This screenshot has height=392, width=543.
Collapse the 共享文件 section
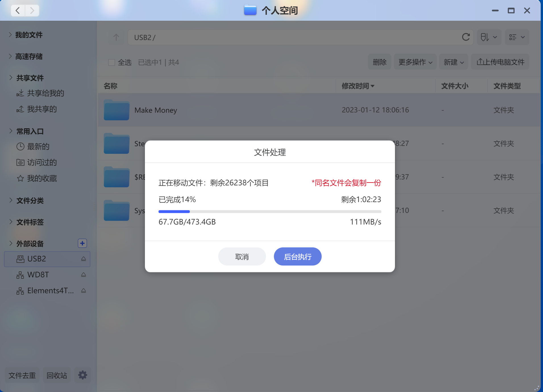[x=11, y=77]
